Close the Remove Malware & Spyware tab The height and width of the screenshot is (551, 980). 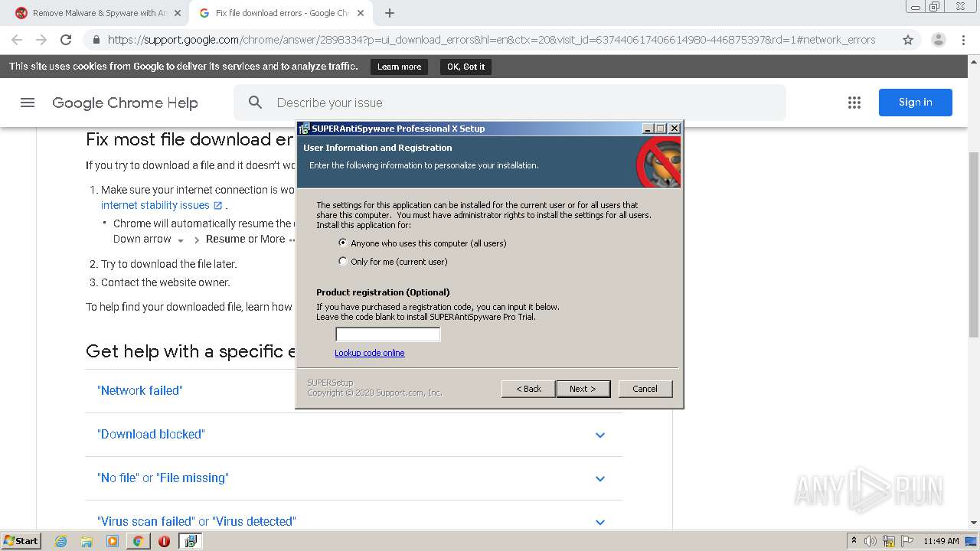point(178,13)
